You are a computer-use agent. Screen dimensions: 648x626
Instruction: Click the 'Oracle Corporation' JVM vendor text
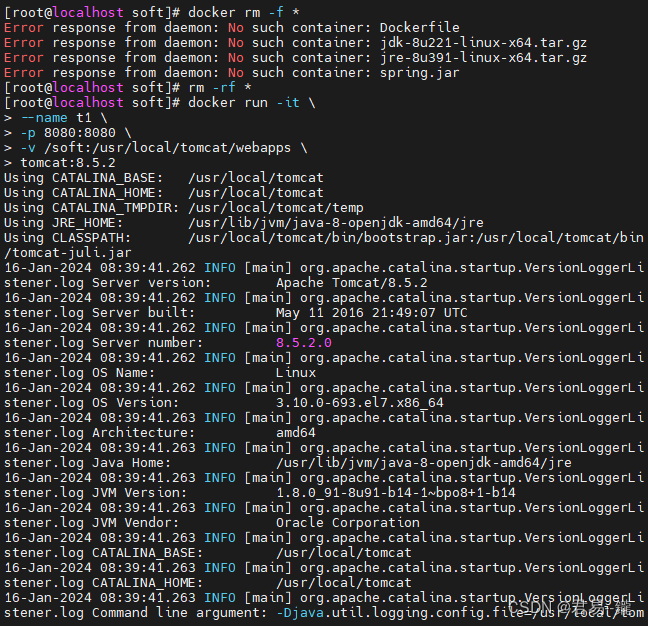point(348,523)
